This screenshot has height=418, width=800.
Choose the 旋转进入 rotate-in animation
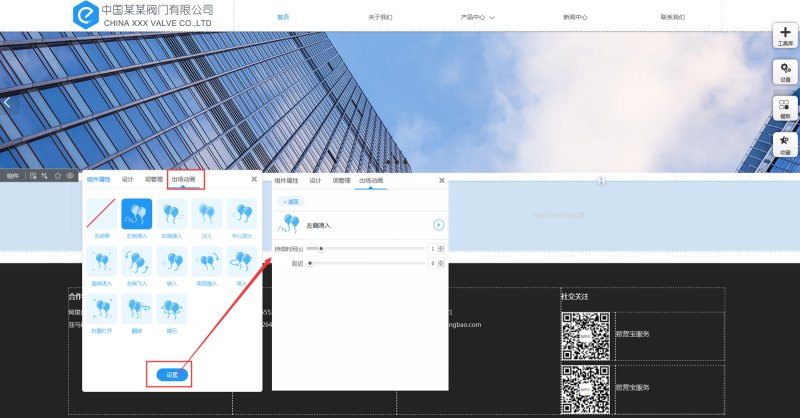click(102, 261)
